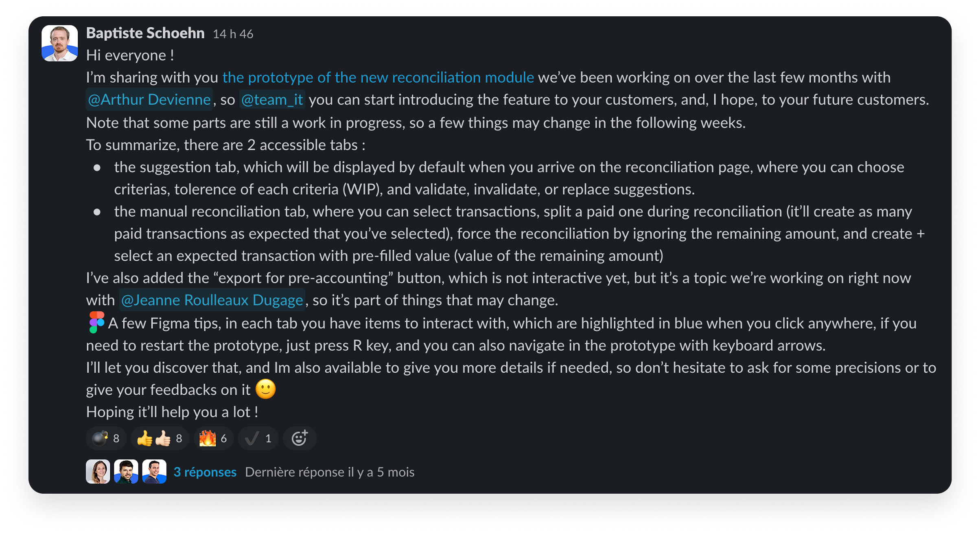Click the smiley face emoji in message
The width and height of the screenshot is (980, 534).
265,389
